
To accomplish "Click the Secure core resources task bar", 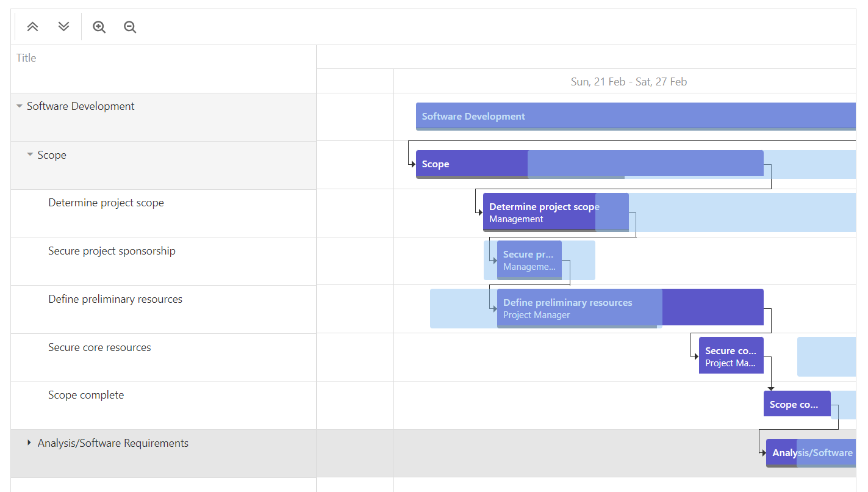I will (x=731, y=356).
